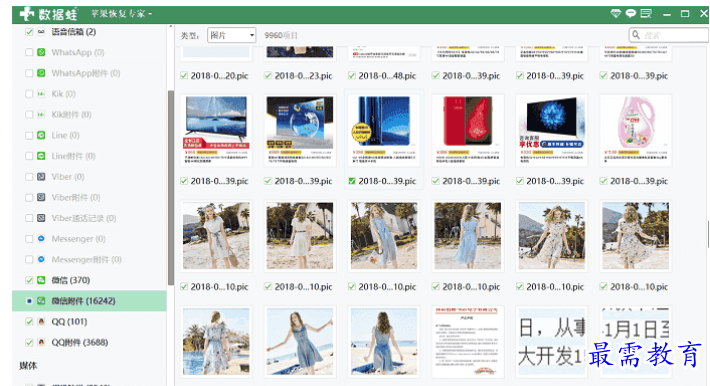Select Messenger附件 (0) category
The width and height of the screenshot is (710, 386).
click(x=86, y=260)
